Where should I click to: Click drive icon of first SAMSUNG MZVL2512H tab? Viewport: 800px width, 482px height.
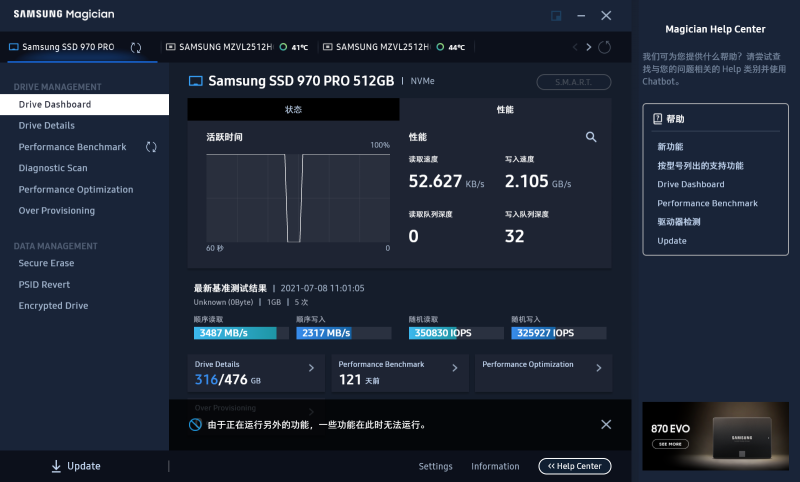171,47
